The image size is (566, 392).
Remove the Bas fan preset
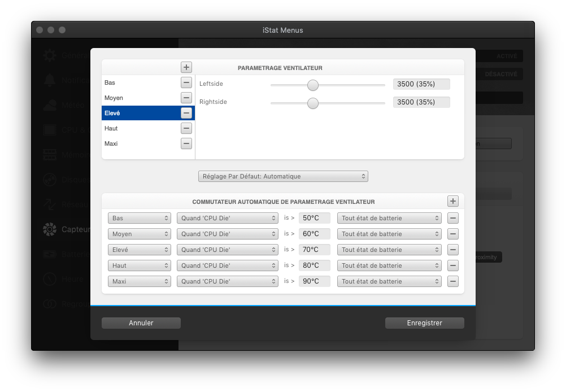[186, 82]
